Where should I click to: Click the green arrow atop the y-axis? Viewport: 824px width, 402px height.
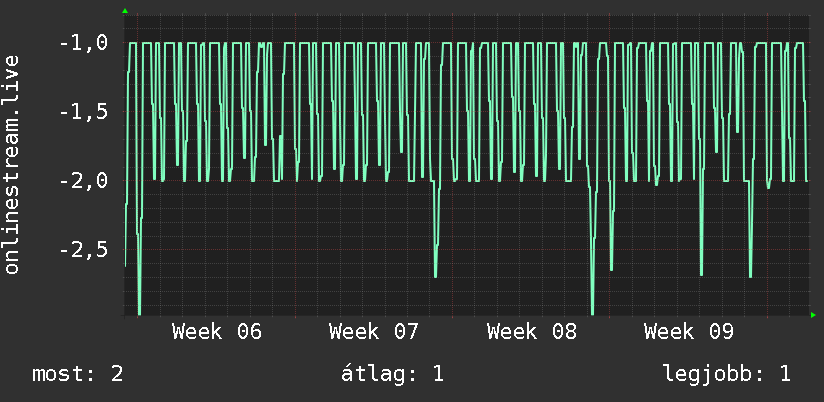(125, 11)
